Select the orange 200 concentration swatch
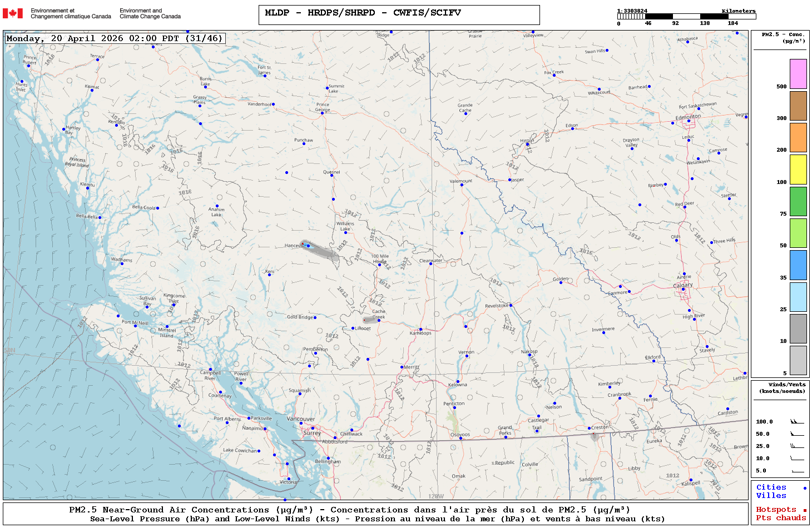The height and width of the screenshot is (528, 812). coord(798,137)
